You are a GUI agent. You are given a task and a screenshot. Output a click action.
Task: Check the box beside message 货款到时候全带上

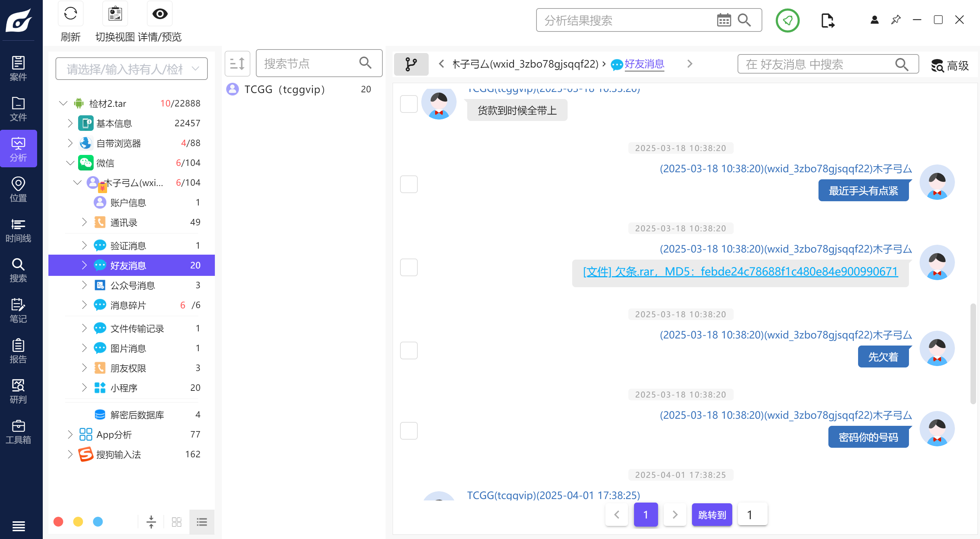click(x=409, y=104)
